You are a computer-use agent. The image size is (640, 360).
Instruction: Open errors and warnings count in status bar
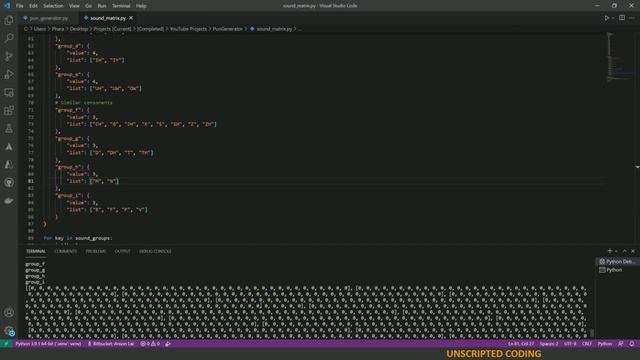[x=150, y=344]
